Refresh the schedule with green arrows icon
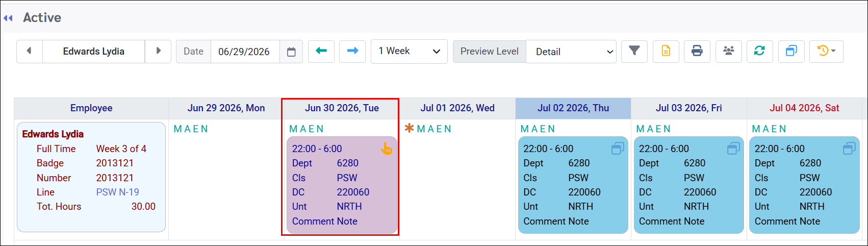The width and height of the screenshot is (868, 246). (760, 51)
